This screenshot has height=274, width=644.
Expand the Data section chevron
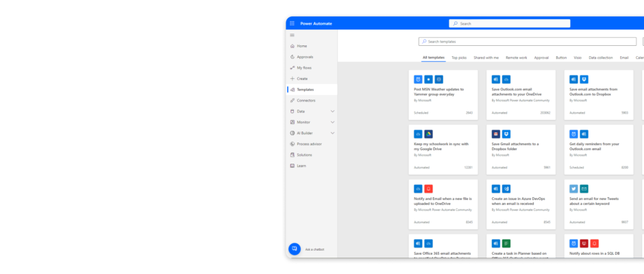(x=333, y=112)
